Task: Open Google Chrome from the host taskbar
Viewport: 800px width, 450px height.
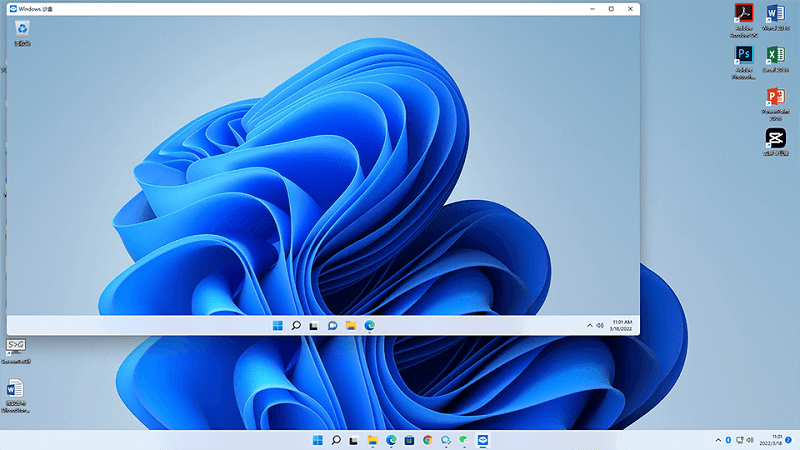Action: pos(427,440)
